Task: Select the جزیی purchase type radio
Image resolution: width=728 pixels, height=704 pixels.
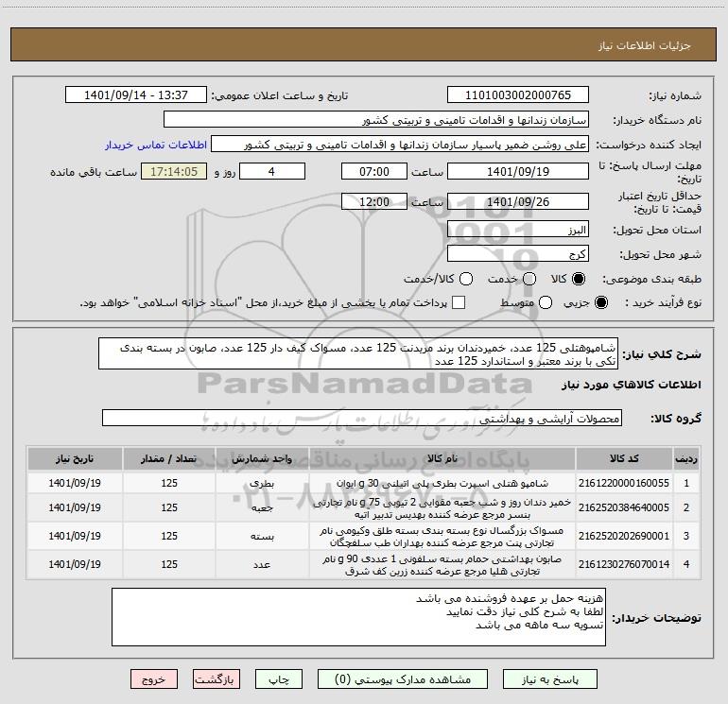Action: [x=601, y=302]
